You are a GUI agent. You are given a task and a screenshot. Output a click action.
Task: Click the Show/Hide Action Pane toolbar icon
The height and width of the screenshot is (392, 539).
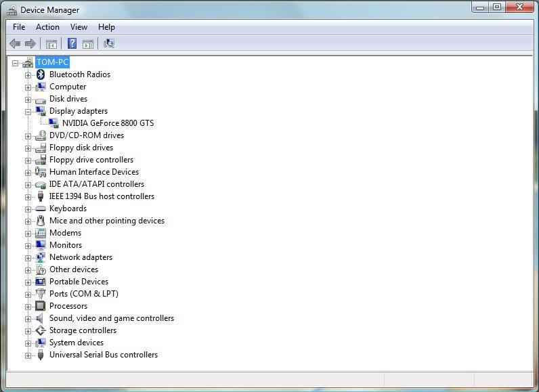88,44
